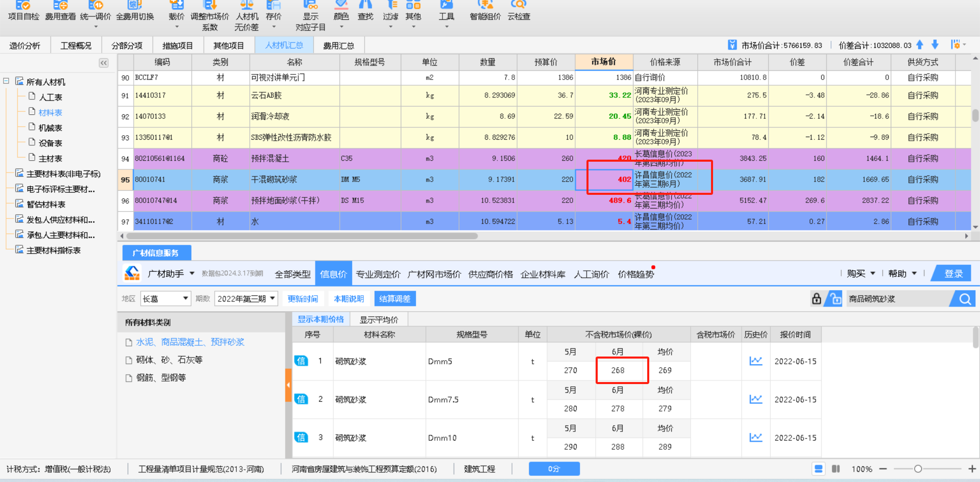Click 水泥、商品混凝土、预拌砂浆 category link

click(190, 342)
